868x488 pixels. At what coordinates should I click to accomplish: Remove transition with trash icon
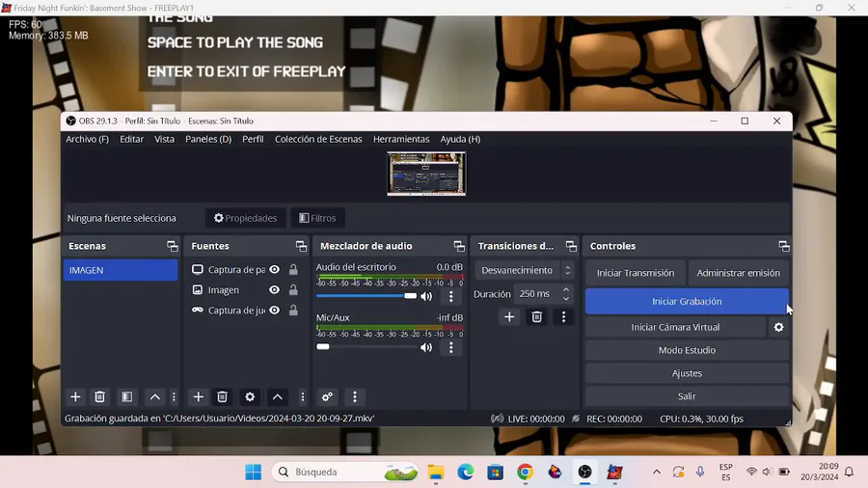[x=536, y=317]
